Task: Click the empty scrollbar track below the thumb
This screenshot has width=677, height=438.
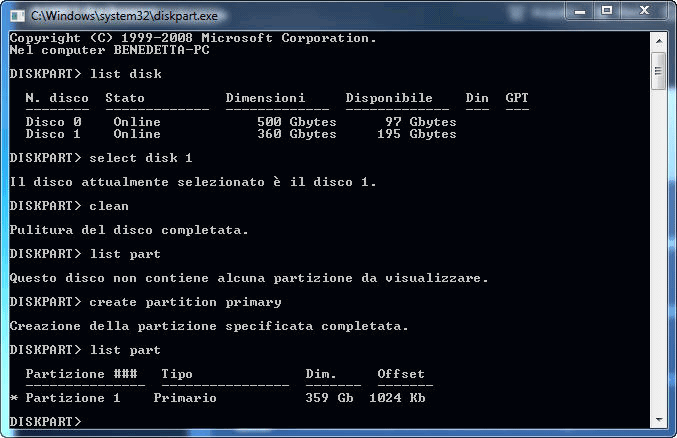Action: pyautogui.click(x=658, y=250)
